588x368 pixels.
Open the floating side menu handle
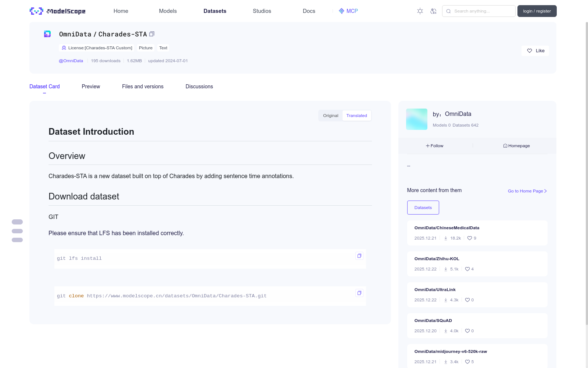click(x=17, y=231)
